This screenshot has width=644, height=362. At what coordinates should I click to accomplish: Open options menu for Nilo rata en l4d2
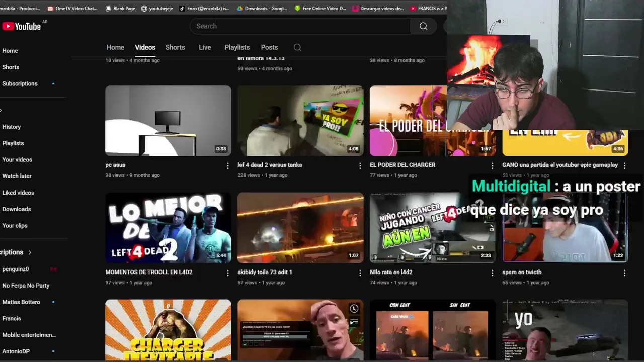pyautogui.click(x=492, y=273)
